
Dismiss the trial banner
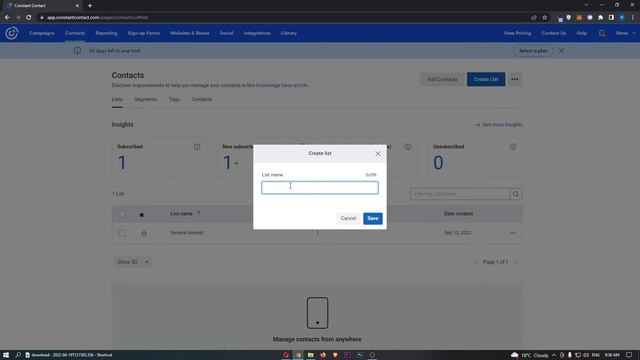[x=562, y=51]
